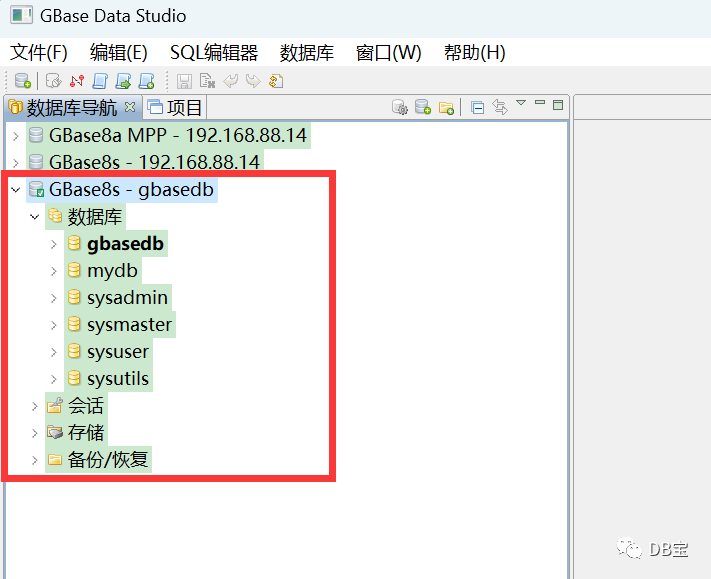The height and width of the screenshot is (579, 711).
Task: Minimize the navigator panel
Action: pos(540,102)
